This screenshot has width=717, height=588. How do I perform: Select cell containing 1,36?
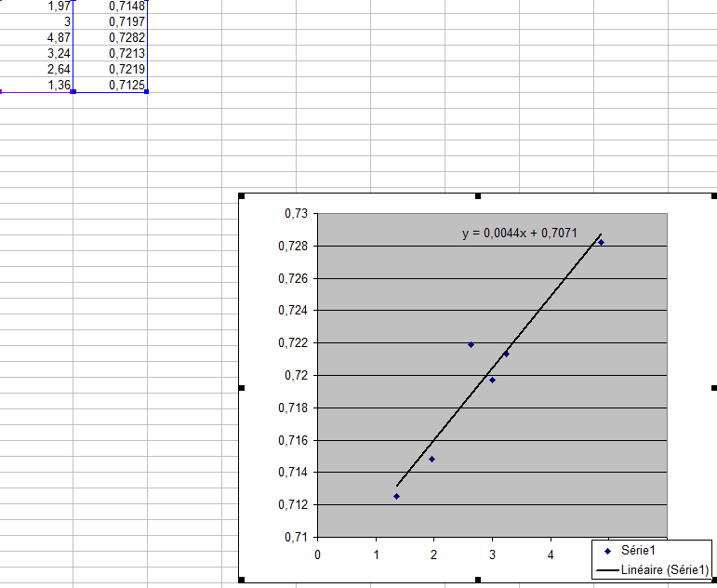(36, 85)
